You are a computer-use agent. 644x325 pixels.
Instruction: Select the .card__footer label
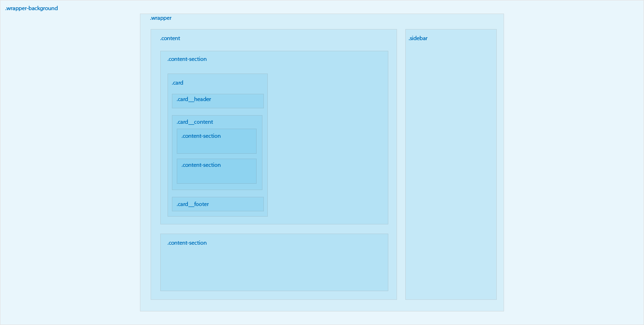click(193, 204)
